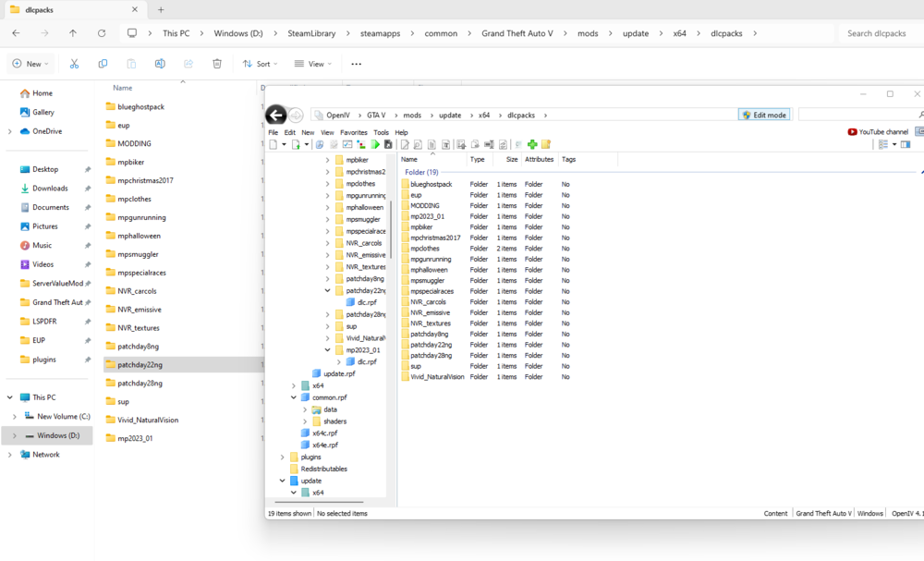Click inside the Search dlcpacks box
The width and height of the screenshot is (924, 561).
(878, 32)
